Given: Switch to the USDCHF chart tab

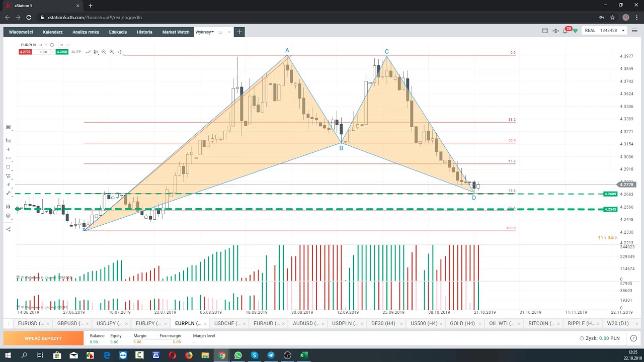Looking at the screenshot, I should (227, 323).
